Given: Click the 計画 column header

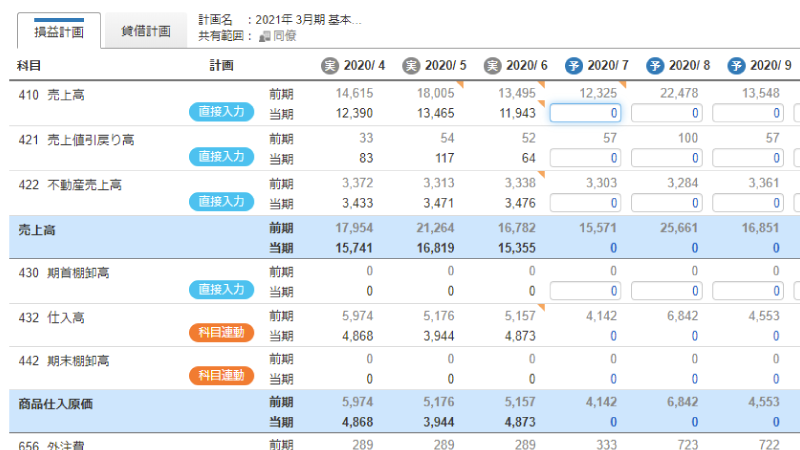Looking at the screenshot, I should (221, 65).
